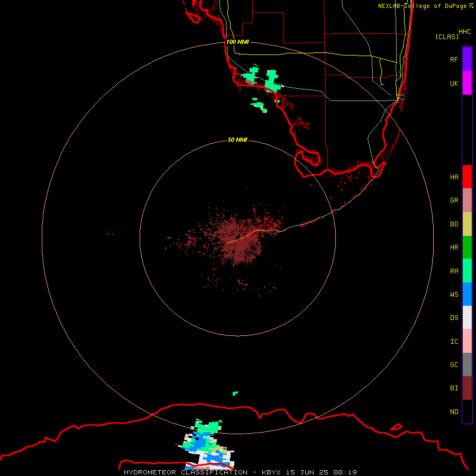Click the GC gray legend block
476x476 pixels.
(467, 364)
